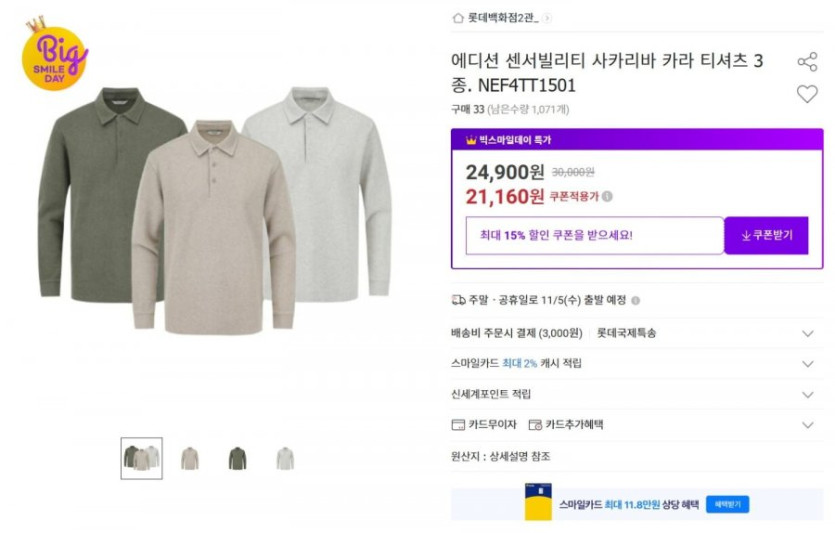
Task: Click the home icon next to 롯데백화점2관
Action: (458, 17)
